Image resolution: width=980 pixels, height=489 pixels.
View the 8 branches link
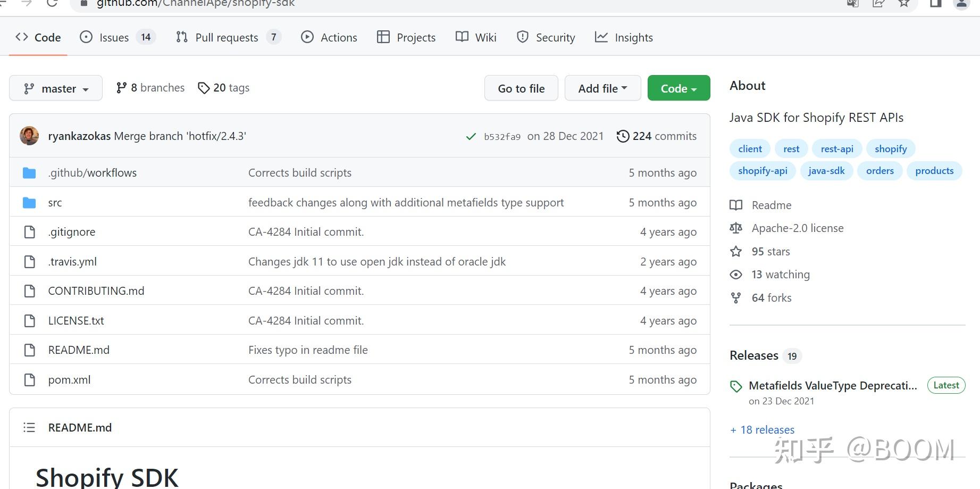pos(150,88)
